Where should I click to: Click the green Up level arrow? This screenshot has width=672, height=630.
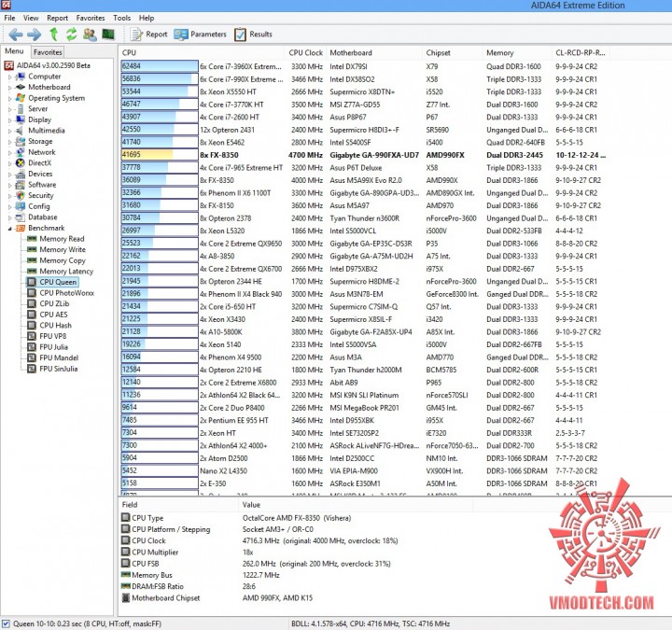(x=53, y=35)
